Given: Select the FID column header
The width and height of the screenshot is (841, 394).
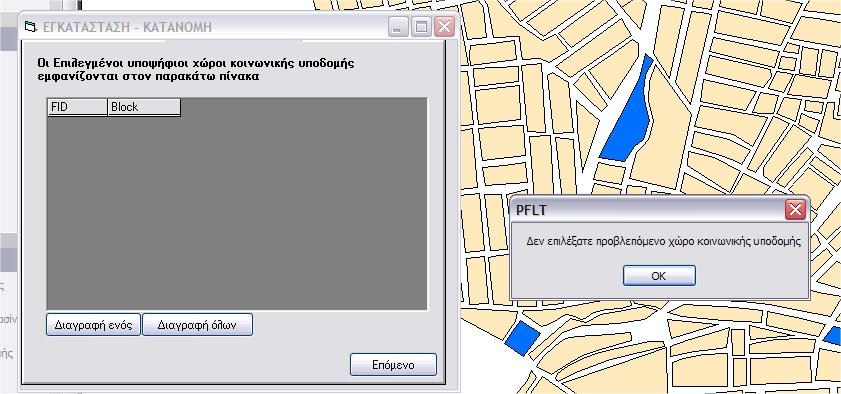Looking at the screenshot, I should (78, 107).
